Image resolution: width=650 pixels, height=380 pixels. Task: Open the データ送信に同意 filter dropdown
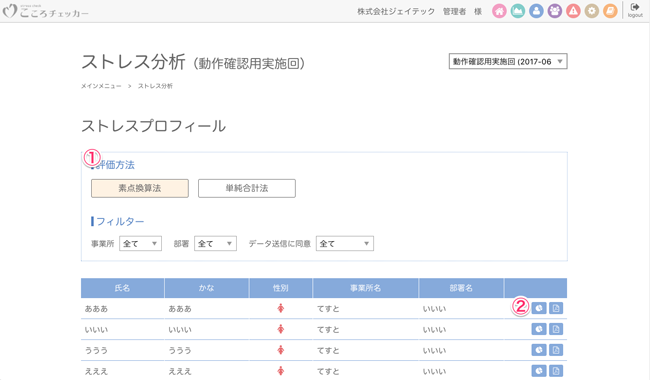(344, 244)
